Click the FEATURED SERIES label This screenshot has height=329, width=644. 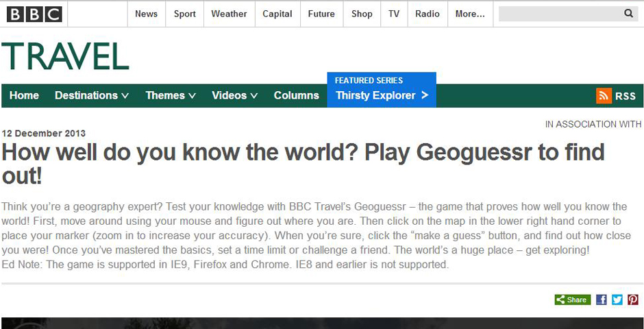(x=369, y=80)
